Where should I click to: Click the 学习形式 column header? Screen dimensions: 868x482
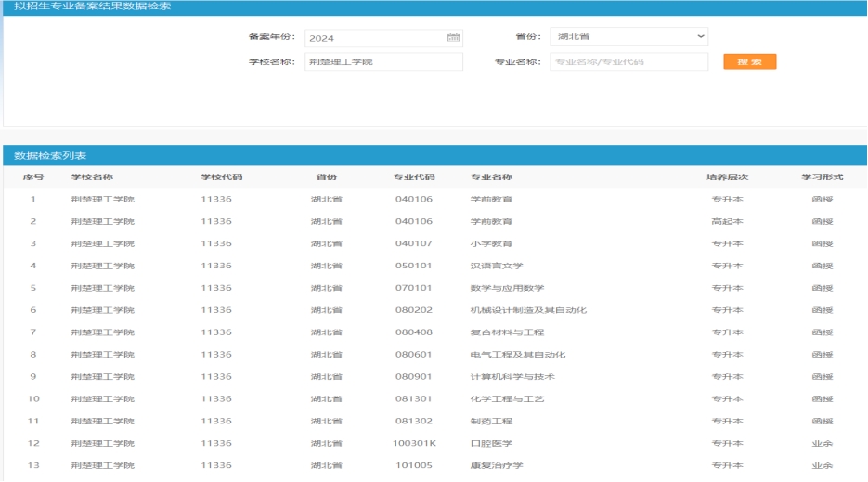[822, 177]
